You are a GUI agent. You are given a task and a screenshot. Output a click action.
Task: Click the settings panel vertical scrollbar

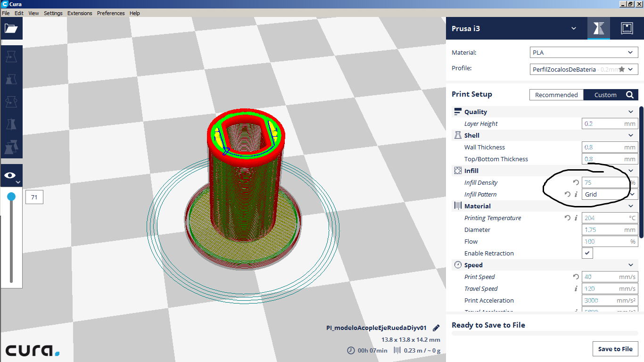coord(641,172)
